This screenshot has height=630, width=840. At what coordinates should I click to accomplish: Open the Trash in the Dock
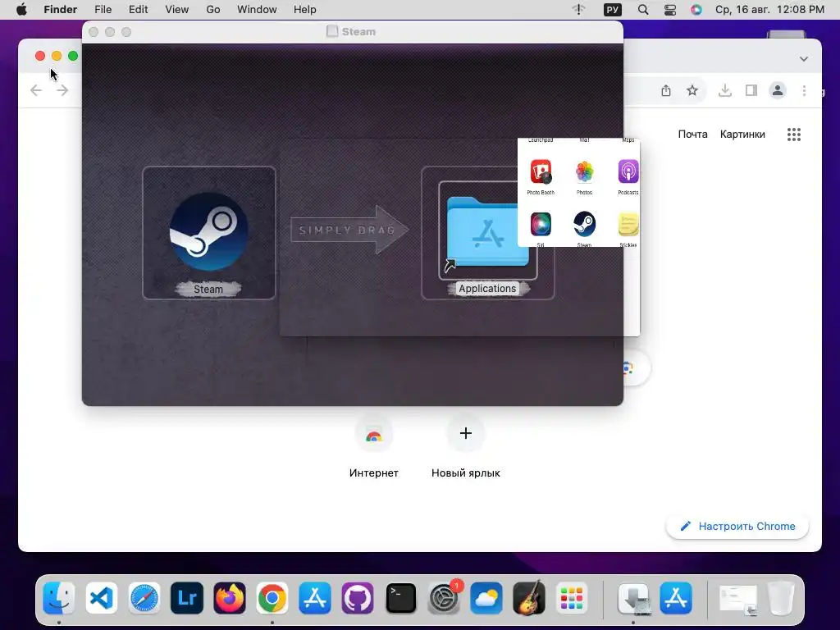tap(781, 598)
